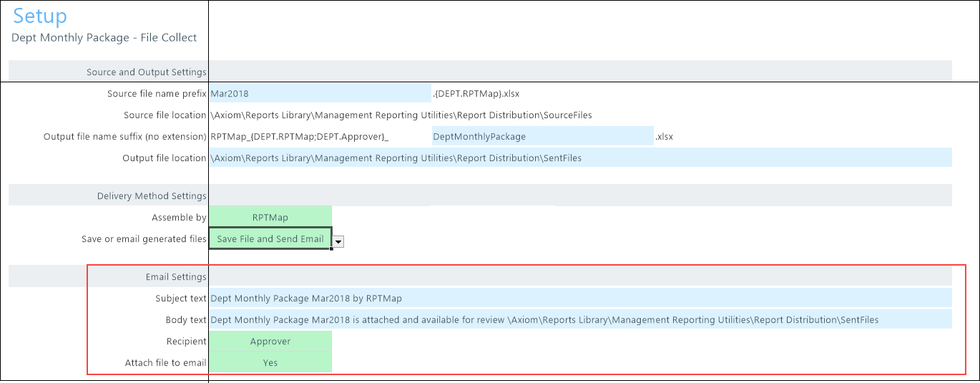Select the Recipient Approver cell
This screenshot has height=383, width=980.
(x=270, y=341)
